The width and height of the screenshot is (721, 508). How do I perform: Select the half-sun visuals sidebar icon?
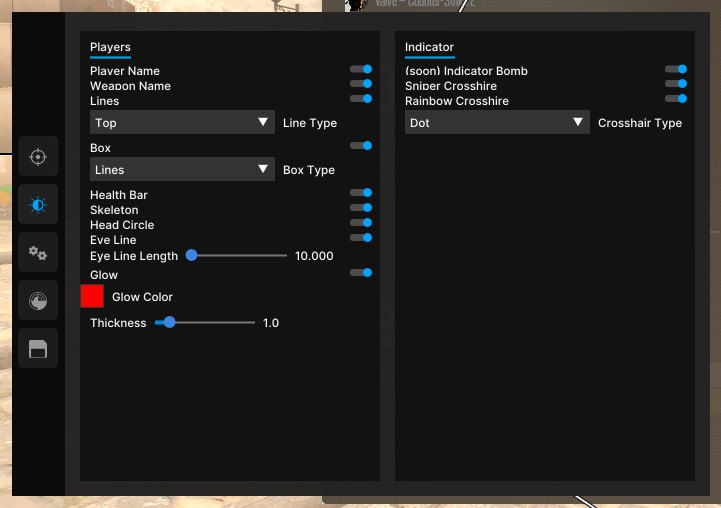[x=38, y=205]
